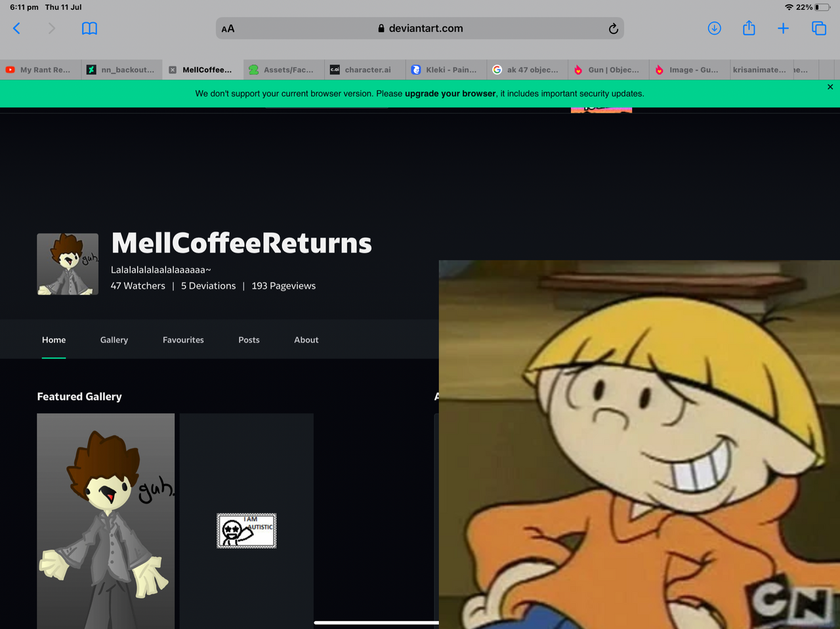Tap the Wi-Fi status icon
The height and width of the screenshot is (629, 840).
point(789,7)
